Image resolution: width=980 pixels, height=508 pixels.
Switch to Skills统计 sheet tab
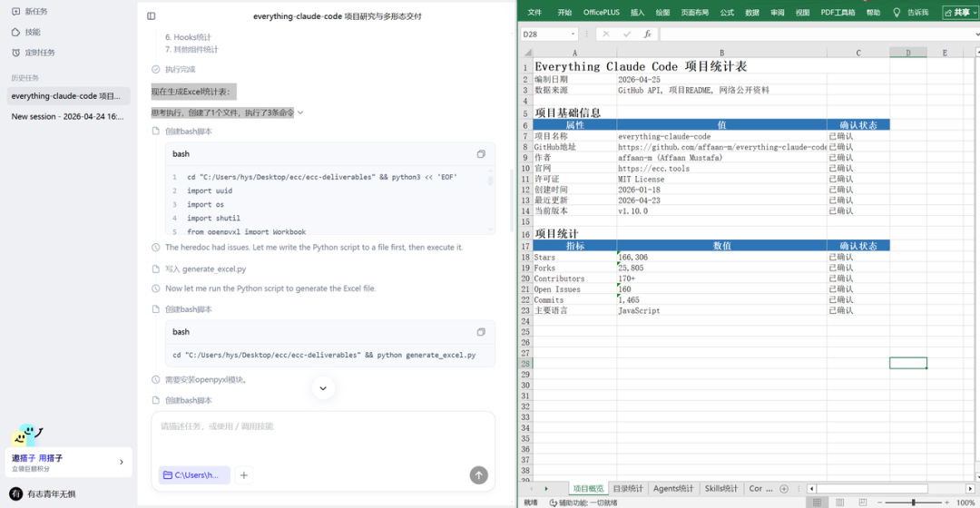[721, 489]
